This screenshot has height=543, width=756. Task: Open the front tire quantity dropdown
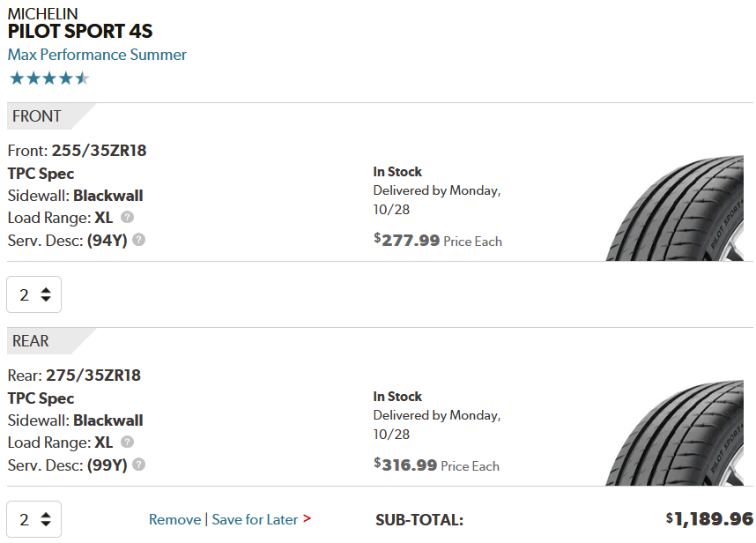[34, 295]
